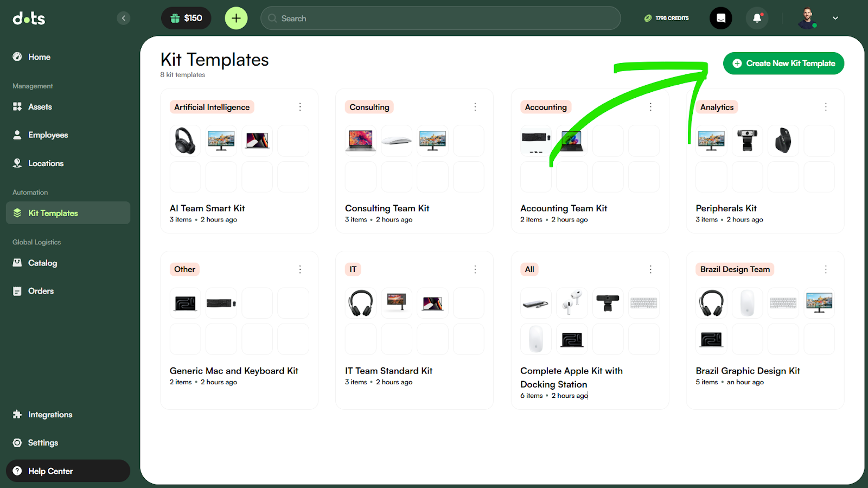
Task: Select MacBook thumbnail in AI Team Smart Kit
Action: pos(257,141)
